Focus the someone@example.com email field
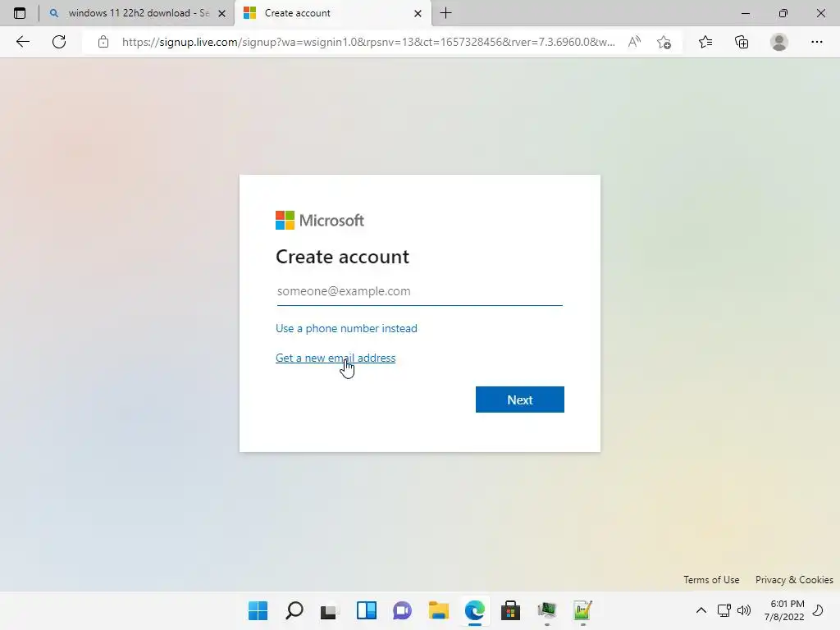840x630 pixels. tap(419, 291)
